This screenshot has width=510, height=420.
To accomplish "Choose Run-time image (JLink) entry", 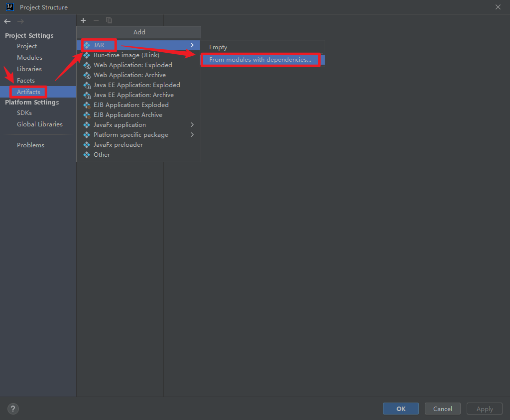I will click(138, 55).
